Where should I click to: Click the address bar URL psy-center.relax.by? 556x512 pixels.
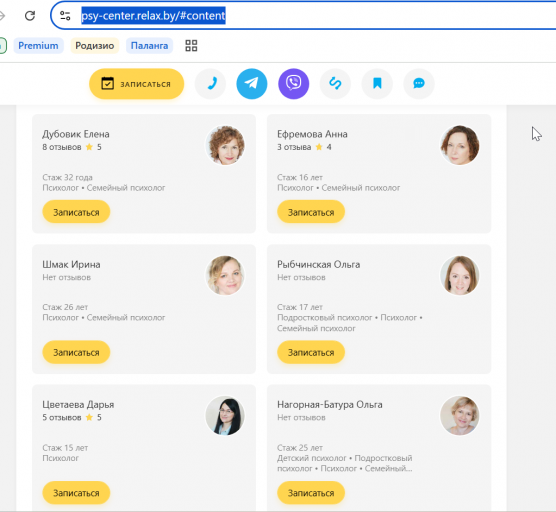[x=153, y=16]
